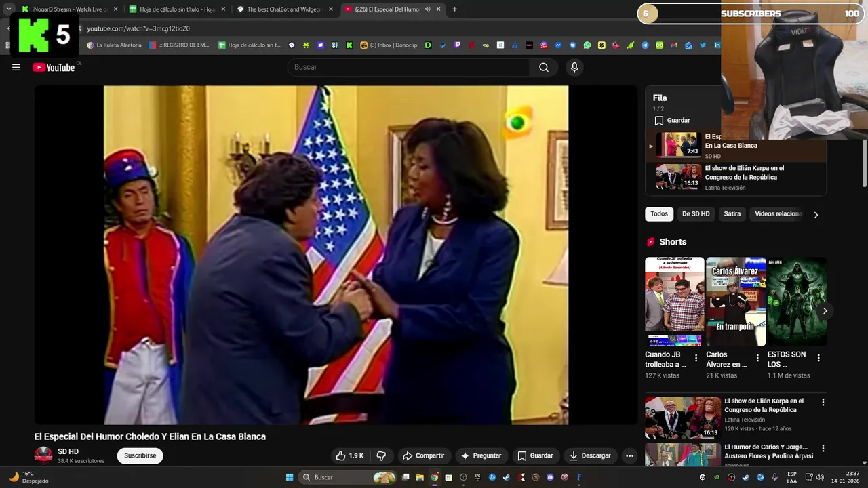Open Task View on the taskbar

(406, 477)
